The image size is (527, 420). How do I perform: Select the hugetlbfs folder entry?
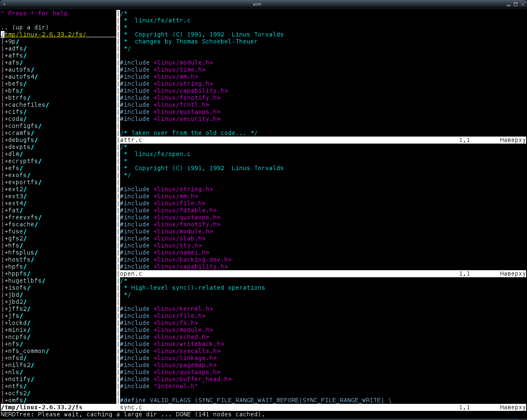click(x=24, y=281)
